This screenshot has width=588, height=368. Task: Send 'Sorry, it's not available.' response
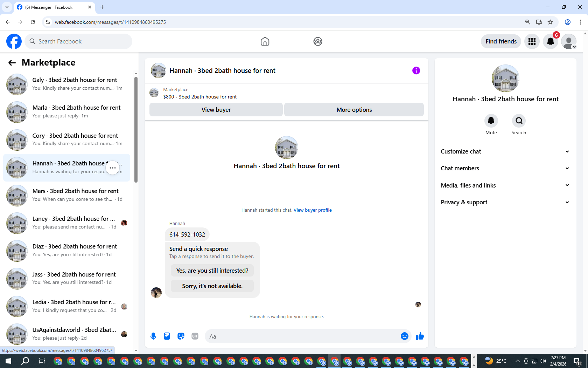[212, 286]
